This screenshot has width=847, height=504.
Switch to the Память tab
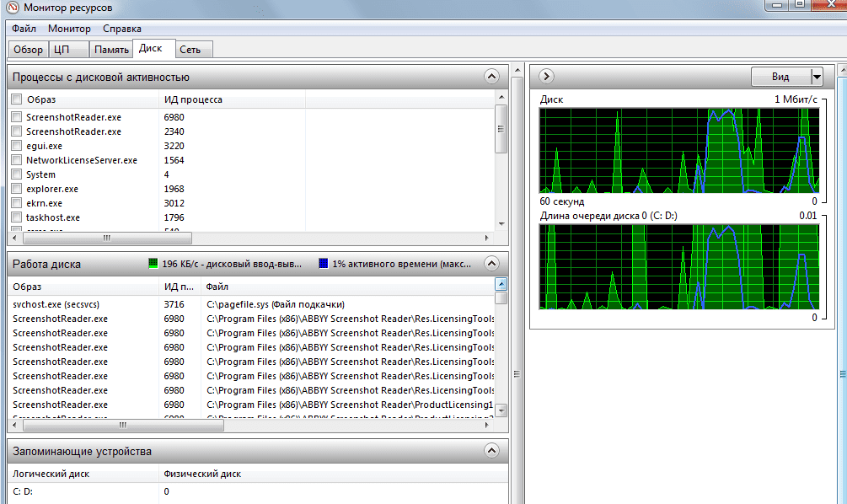[111, 50]
